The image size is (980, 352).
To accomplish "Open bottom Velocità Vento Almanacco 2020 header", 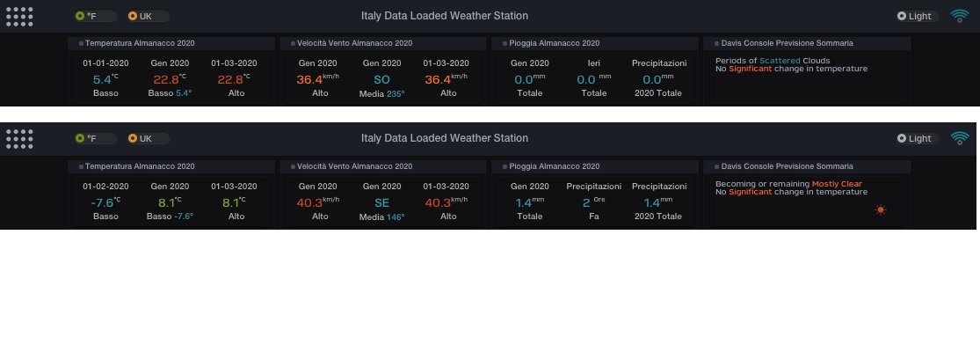I will [354, 165].
